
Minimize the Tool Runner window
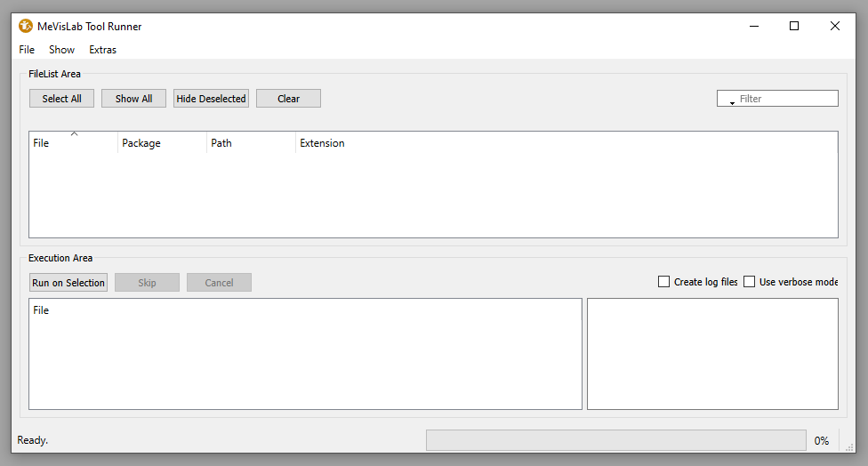pos(753,26)
